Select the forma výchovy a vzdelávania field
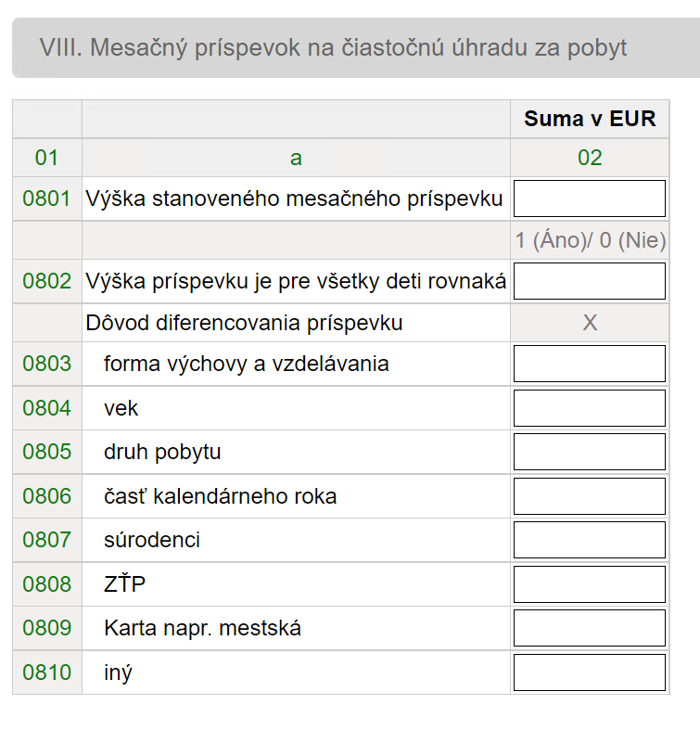 [590, 364]
